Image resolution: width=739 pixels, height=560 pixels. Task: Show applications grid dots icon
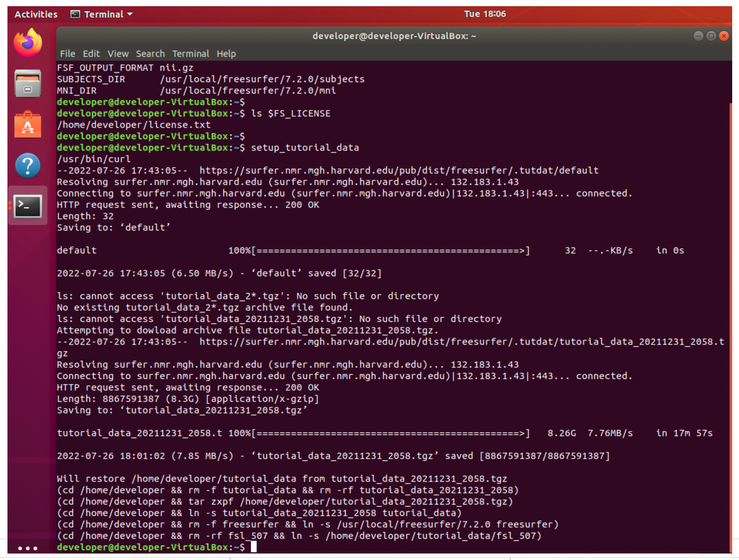(x=28, y=548)
